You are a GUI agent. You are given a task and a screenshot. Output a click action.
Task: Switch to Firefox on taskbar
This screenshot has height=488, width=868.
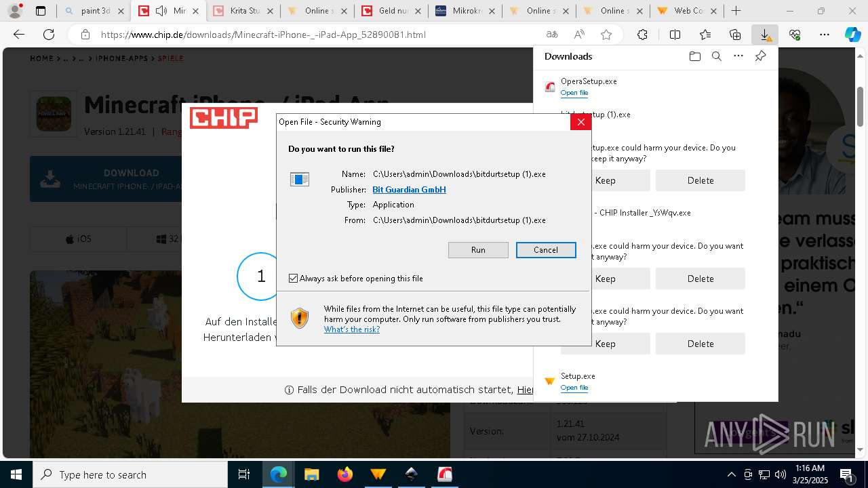coord(344,474)
